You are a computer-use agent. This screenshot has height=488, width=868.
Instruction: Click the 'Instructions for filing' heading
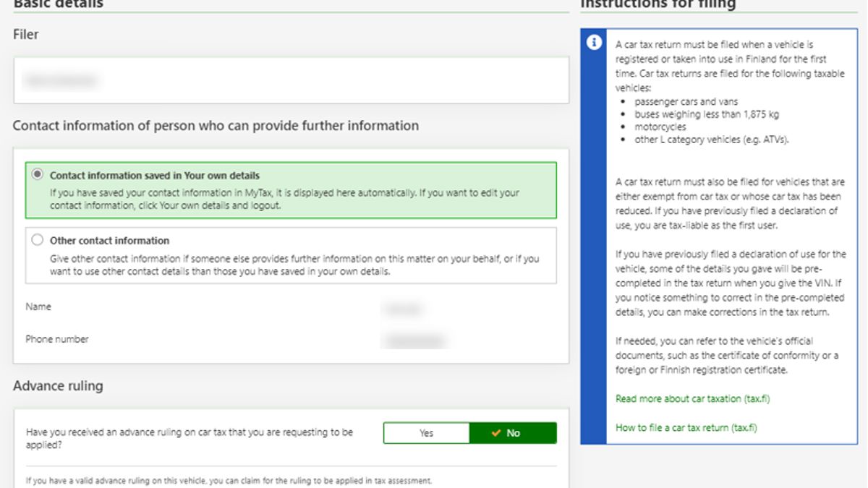click(658, 4)
